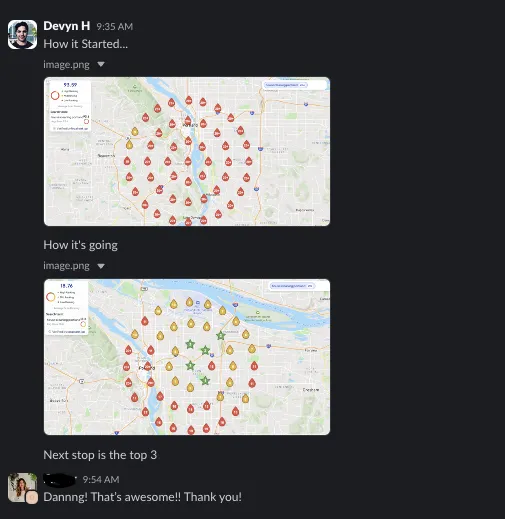The height and width of the screenshot is (519, 505).
Task: Collapse the second image.png attachment arrow below How it's going
Action: pos(101,266)
